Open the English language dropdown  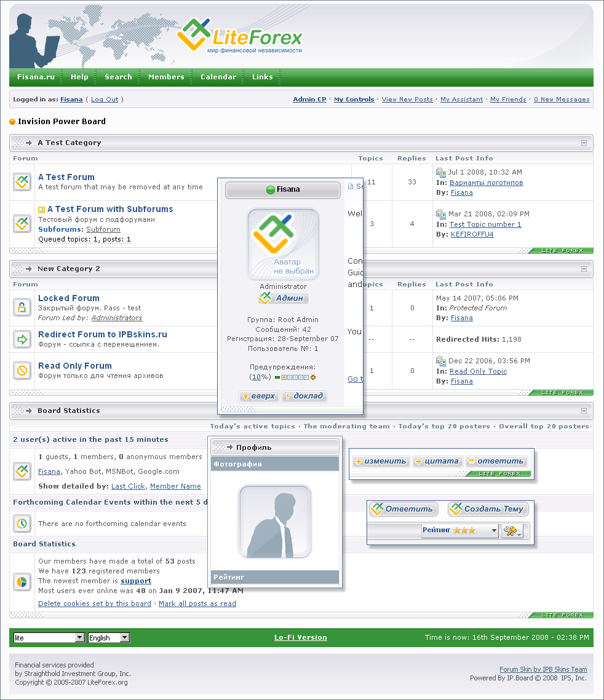(109, 637)
